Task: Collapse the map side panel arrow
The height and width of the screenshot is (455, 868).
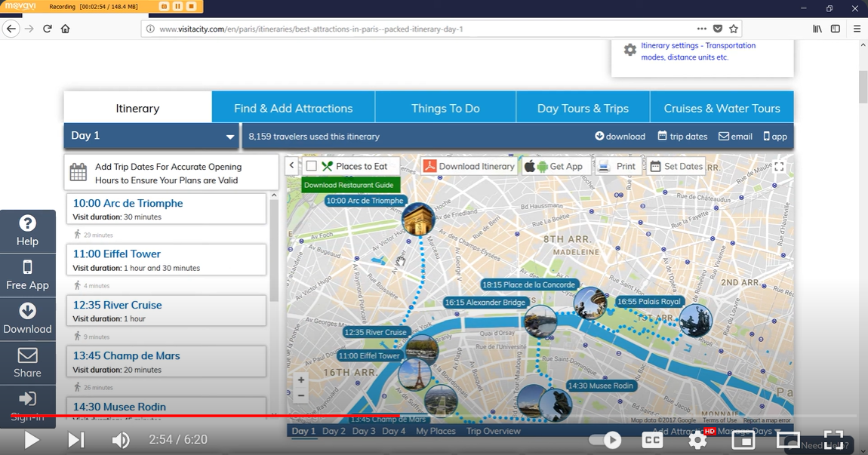Action: [x=292, y=166]
